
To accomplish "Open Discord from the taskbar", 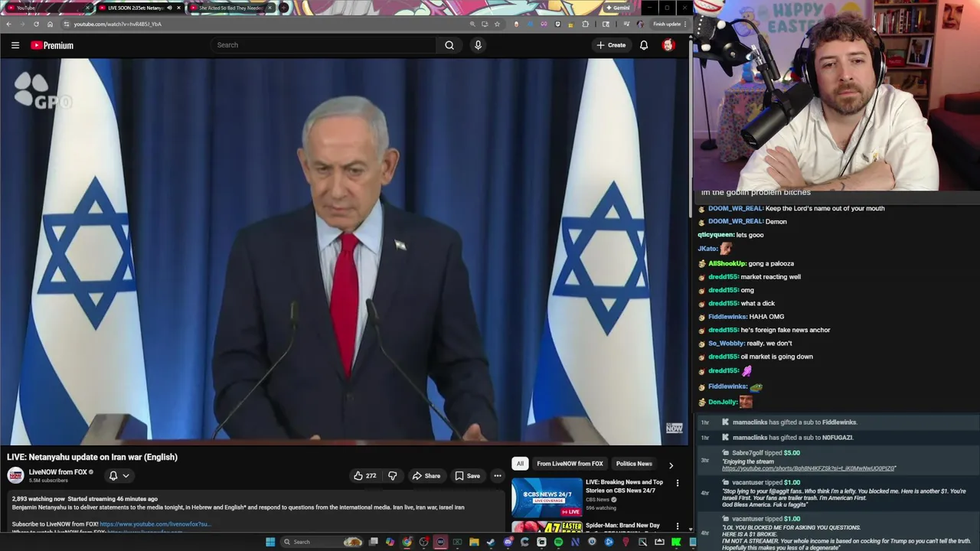I will (x=508, y=542).
